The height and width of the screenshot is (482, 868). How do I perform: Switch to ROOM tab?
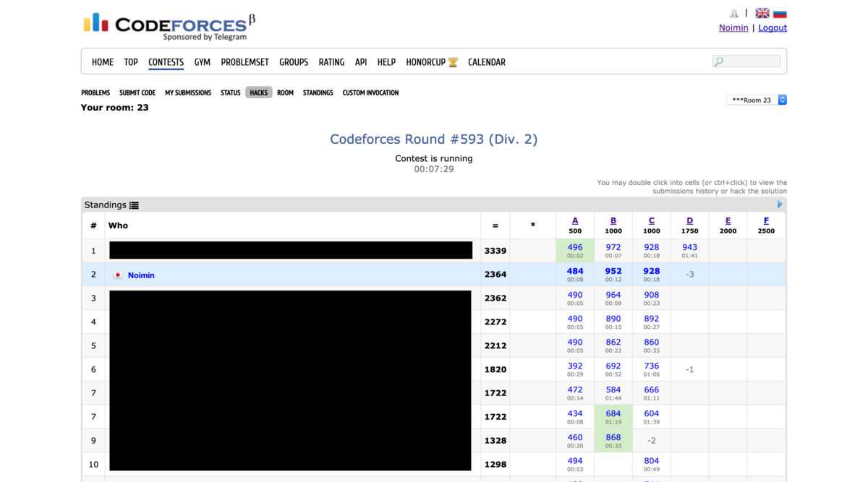pos(285,92)
